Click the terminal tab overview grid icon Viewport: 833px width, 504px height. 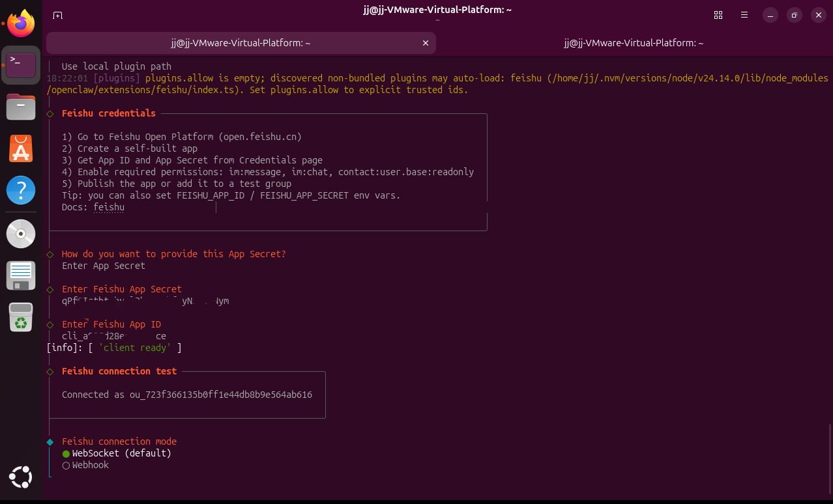point(718,15)
